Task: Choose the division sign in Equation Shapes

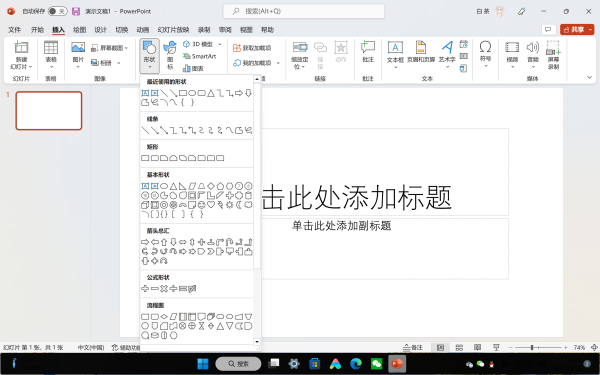Action: coord(173,289)
